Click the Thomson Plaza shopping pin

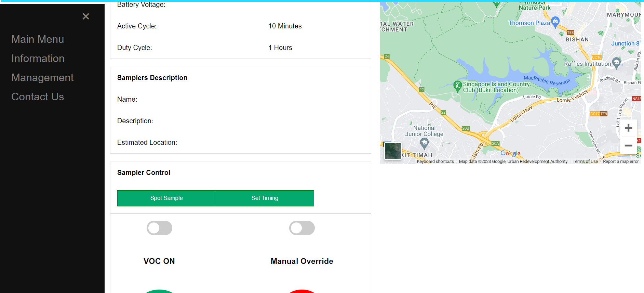(555, 22)
